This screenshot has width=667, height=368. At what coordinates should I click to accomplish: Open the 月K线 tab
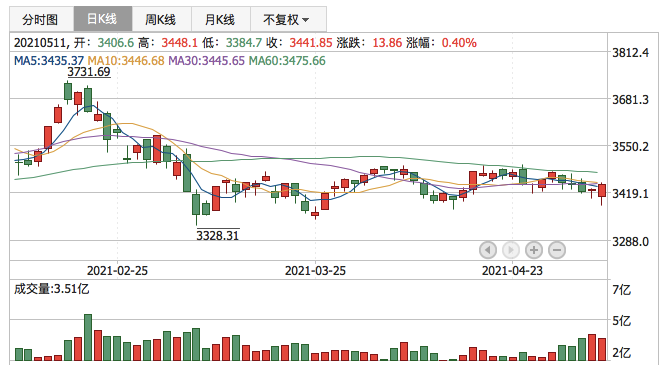point(220,19)
